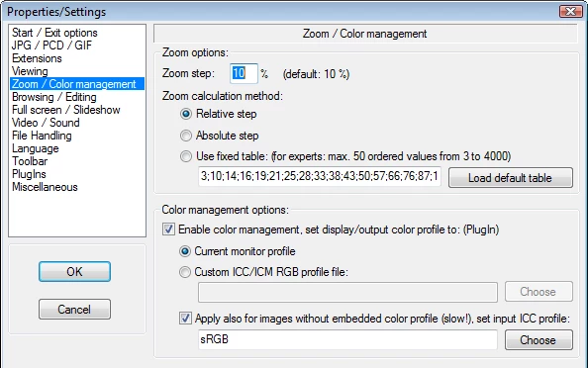Screen dimensions: 588x368
Task: Click the Load default table button
Action: 511,178
